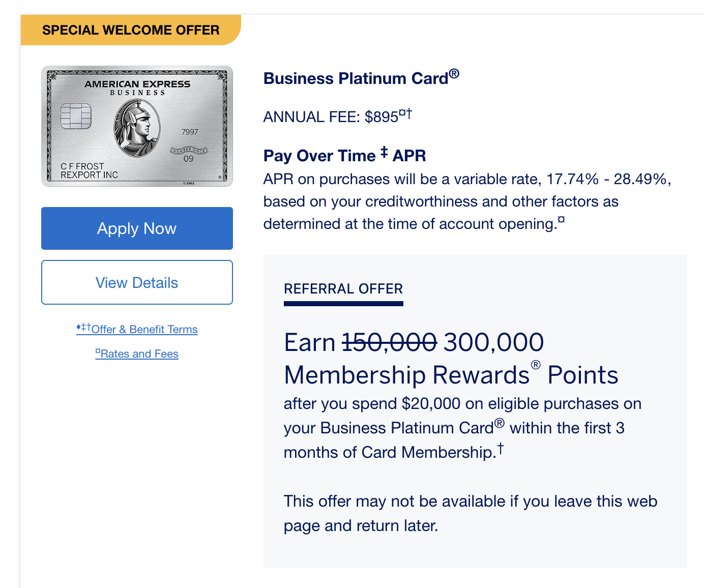The height and width of the screenshot is (588, 704).
Task: Select the Referral Offer tab heading
Action: pos(343,289)
